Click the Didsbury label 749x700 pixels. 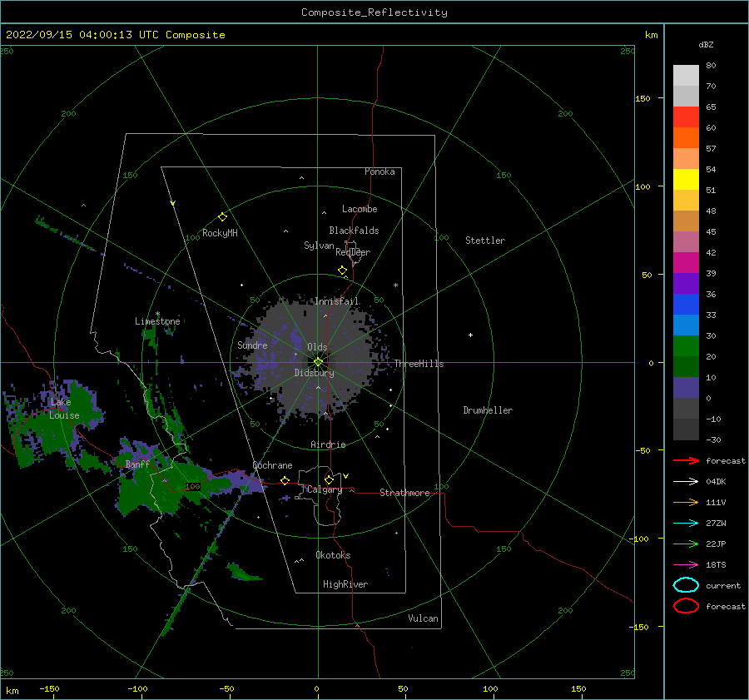315,373
